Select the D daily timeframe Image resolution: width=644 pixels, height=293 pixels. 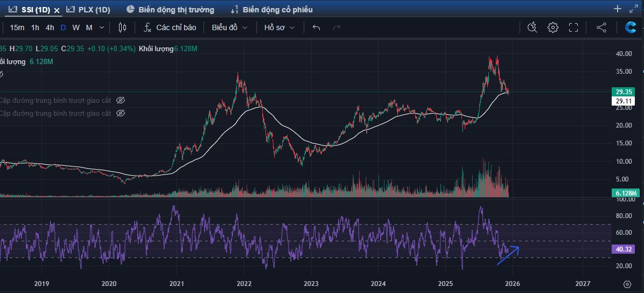pyautogui.click(x=63, y=27)
